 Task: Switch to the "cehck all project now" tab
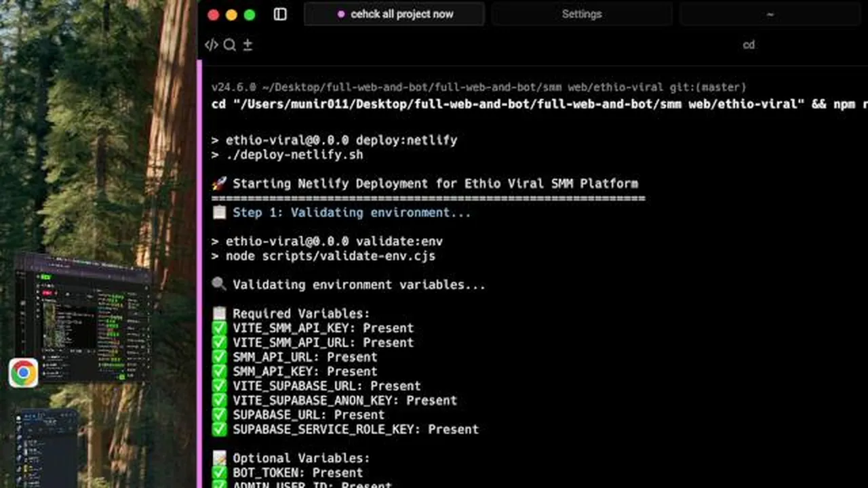coord(394,14)
